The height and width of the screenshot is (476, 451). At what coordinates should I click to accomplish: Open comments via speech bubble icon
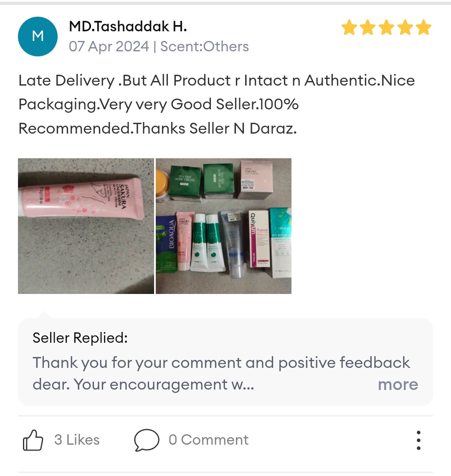click(x=147, y=440)
